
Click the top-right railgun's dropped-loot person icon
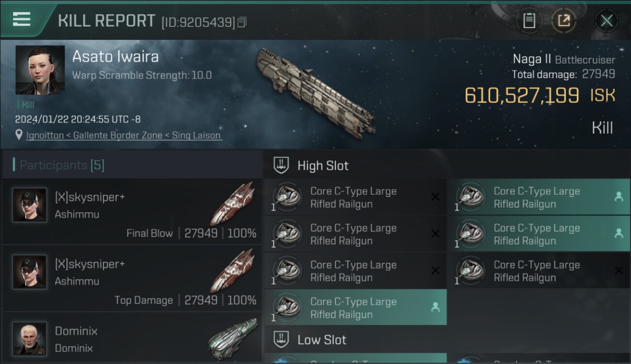(x=618, y=197)
